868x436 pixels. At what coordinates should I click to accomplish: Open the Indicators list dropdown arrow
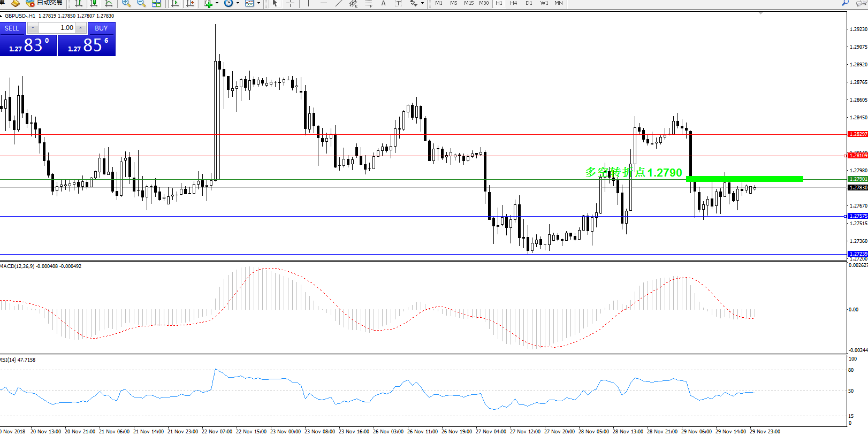pos(217,3)
